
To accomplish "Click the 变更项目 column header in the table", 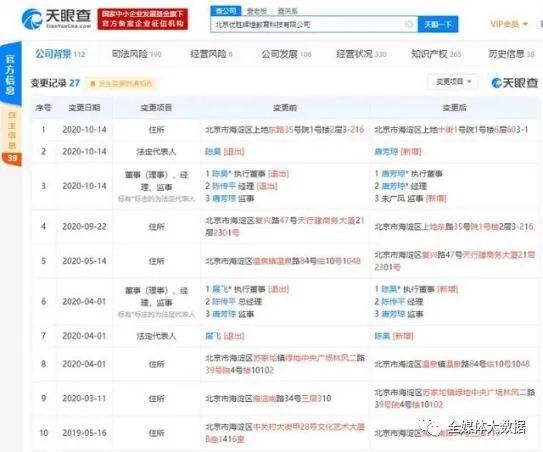I will tap(156, 108).
